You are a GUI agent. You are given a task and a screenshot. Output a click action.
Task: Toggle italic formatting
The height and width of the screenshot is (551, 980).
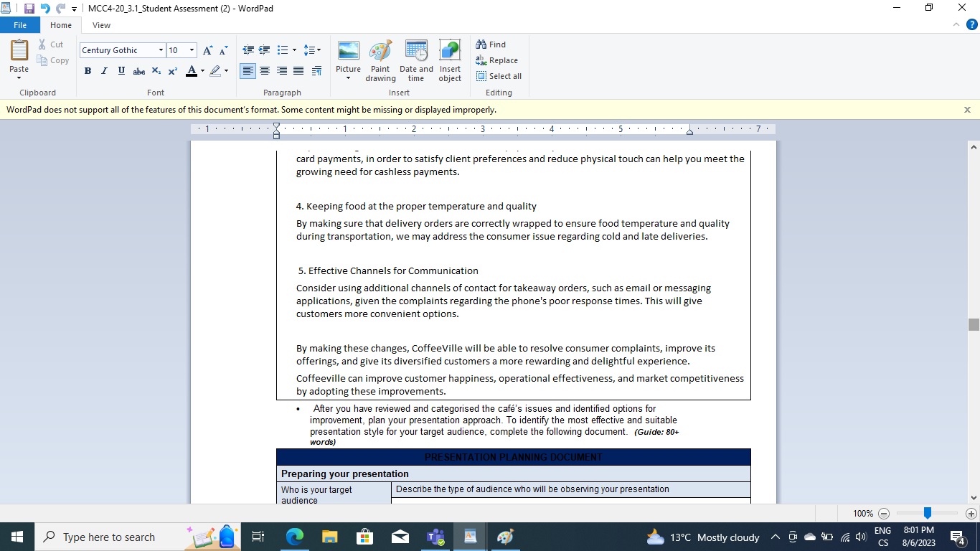[104, 71]
